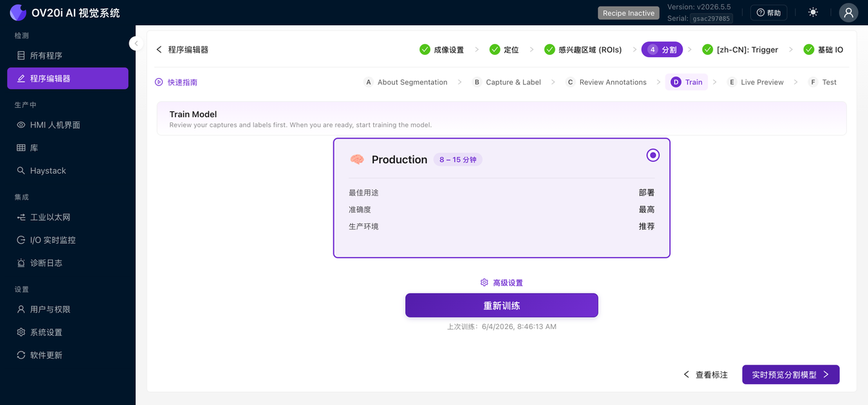Click 查看标注 back button
Viewport: 868px width, 405px height.
pyautogui.click(x=705, y=375)
